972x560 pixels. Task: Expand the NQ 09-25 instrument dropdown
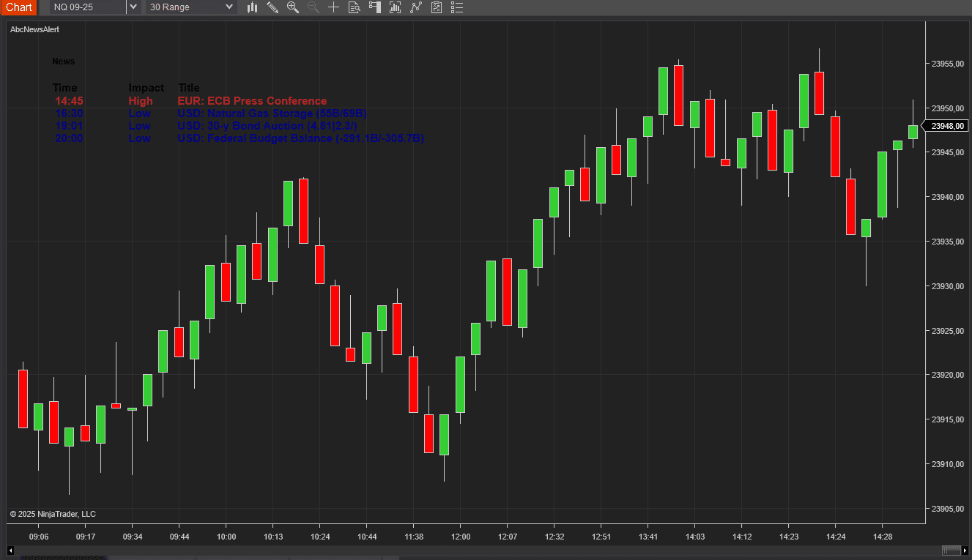pyautogui.click(x=133, y=7)
